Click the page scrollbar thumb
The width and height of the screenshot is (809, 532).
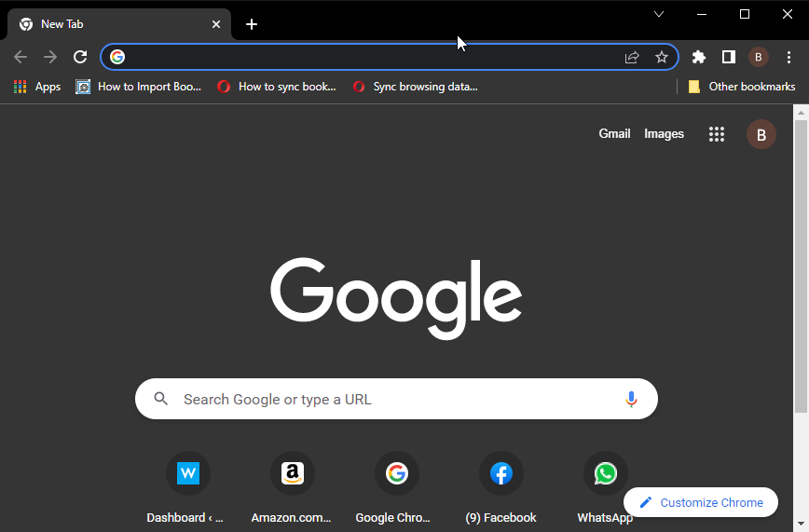coord(801,266)
